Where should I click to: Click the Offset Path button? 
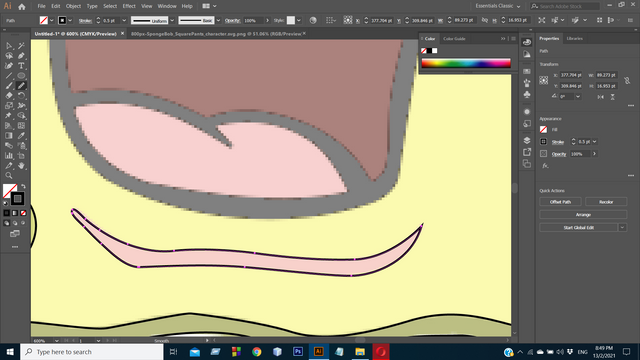coord(560,202)
